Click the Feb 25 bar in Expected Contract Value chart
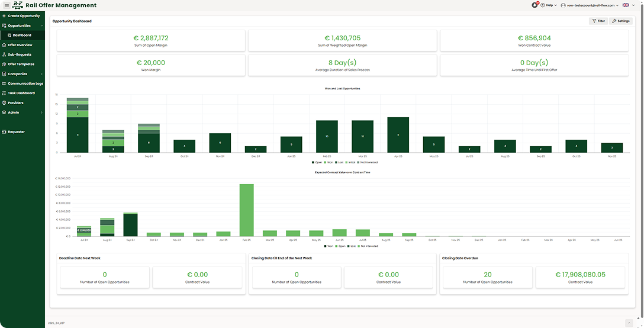This screenshot has height=328, width=644. click(247, 210)
